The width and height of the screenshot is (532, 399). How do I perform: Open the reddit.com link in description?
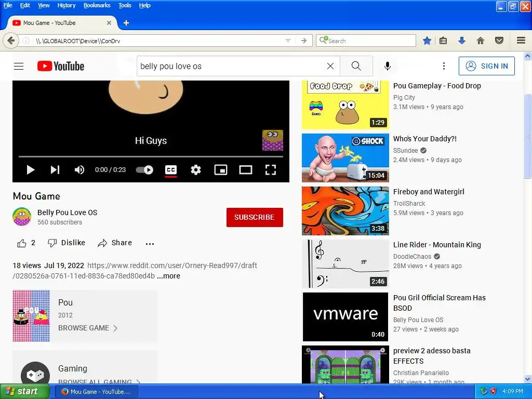tap(135, 271)
